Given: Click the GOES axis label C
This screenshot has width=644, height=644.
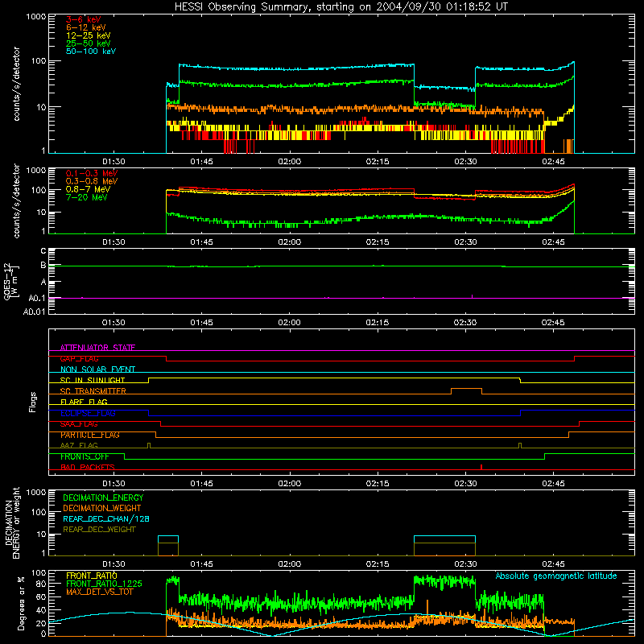Looking at the screenshot, I should tap(43, 251).
